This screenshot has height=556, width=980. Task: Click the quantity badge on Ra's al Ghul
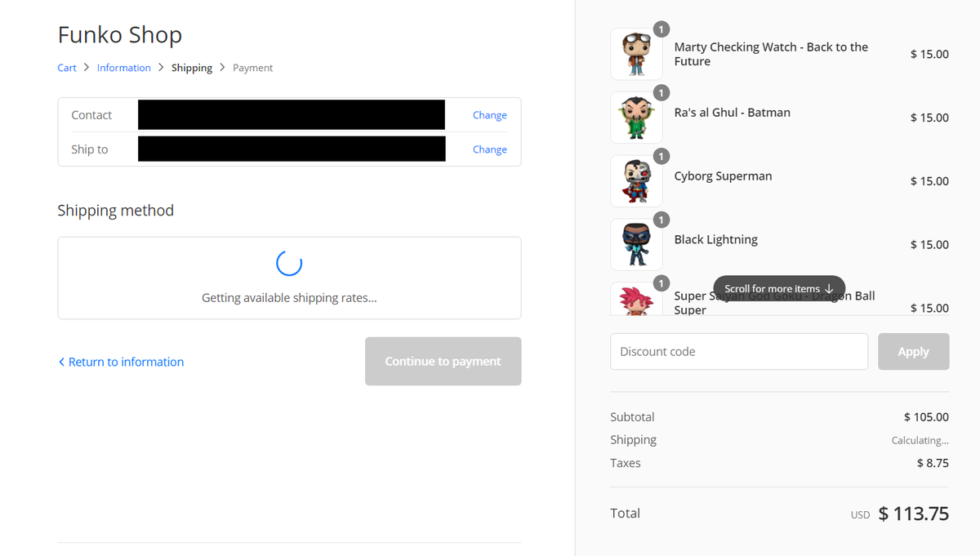pyautogui.click(x=661, y=92)
